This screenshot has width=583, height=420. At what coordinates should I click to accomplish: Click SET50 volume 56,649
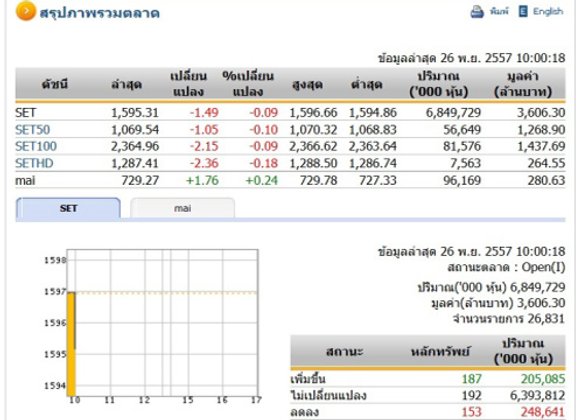[462, 130]
